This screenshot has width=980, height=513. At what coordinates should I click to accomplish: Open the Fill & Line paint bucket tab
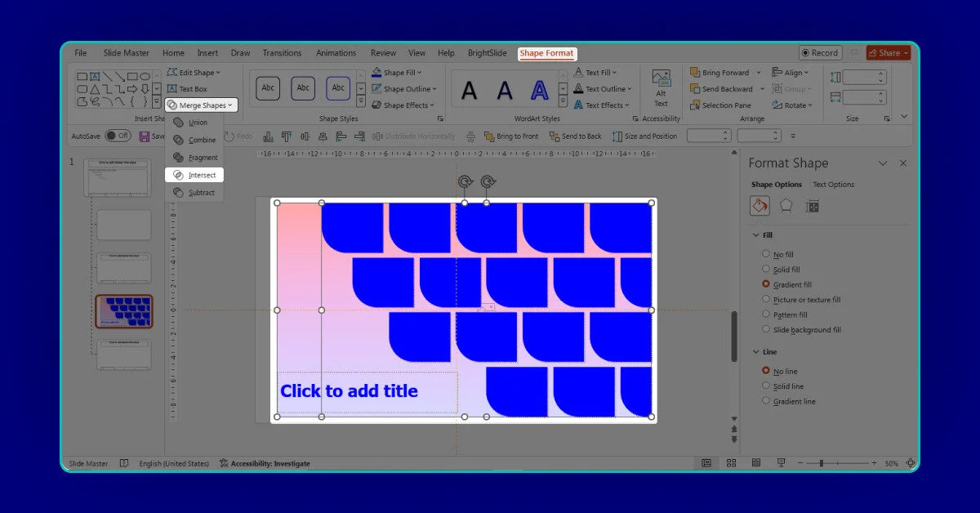coord(759,207)
